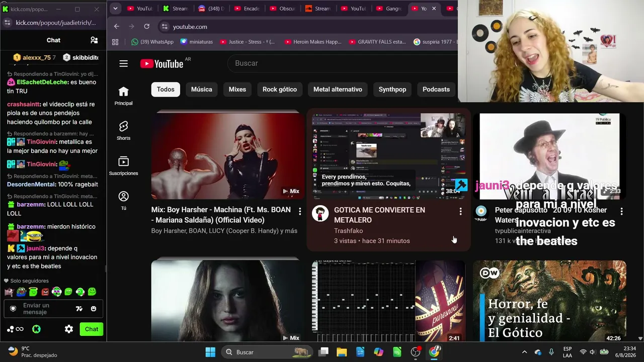The height and width of the screenshot is (362, 644).
Task: Open the GOTICA ME CONVIERTE EN METALERO title
Action: tap(379, 215)
